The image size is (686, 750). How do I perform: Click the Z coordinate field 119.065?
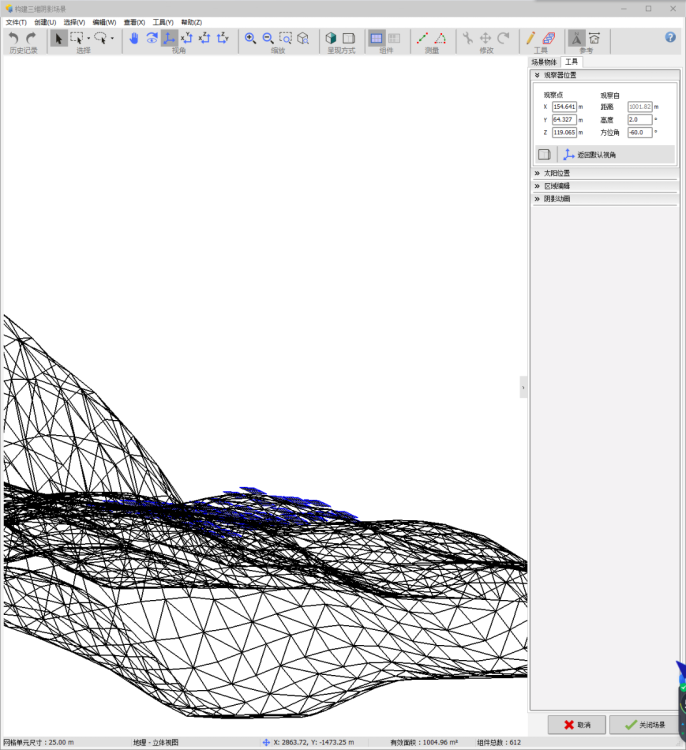[564, 132]
